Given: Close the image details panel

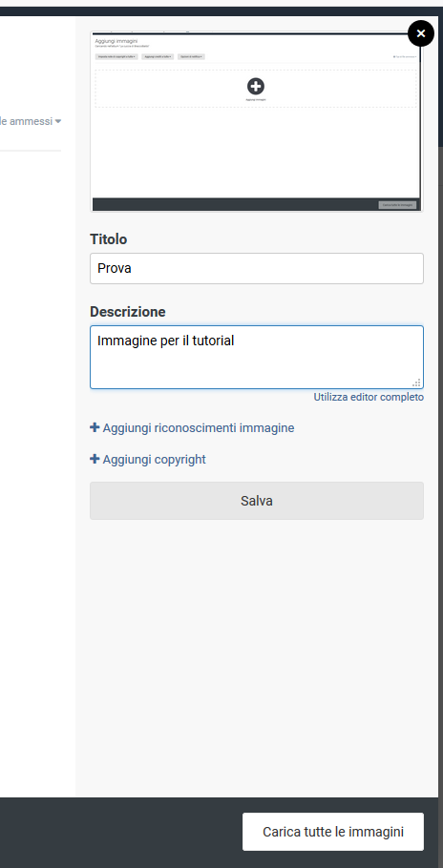Looking at the screenshot, I should (421, 33).
